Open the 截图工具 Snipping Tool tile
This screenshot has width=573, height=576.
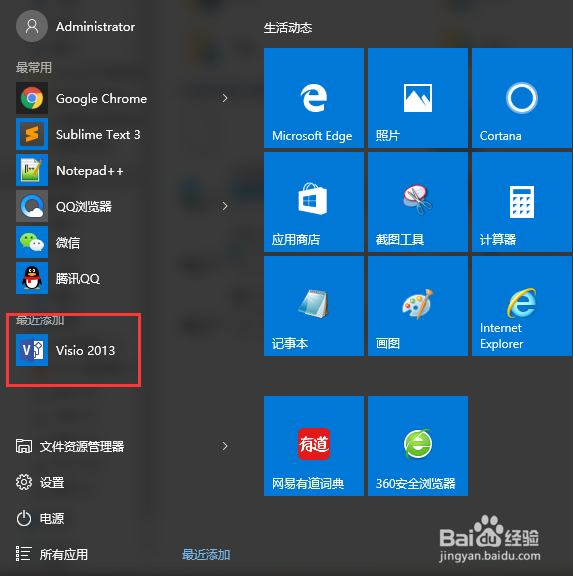tap(418, 202)
